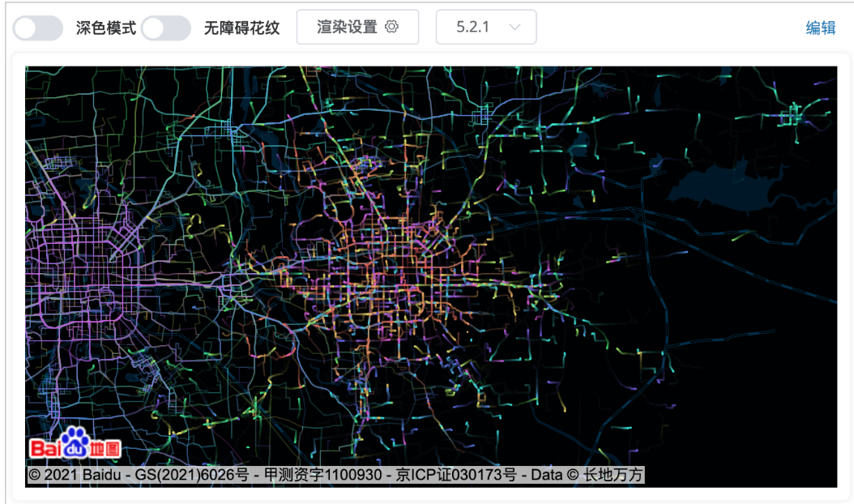Click the Data © 长地万方 text
Screen dimensions: 854x504
[587, 475]
